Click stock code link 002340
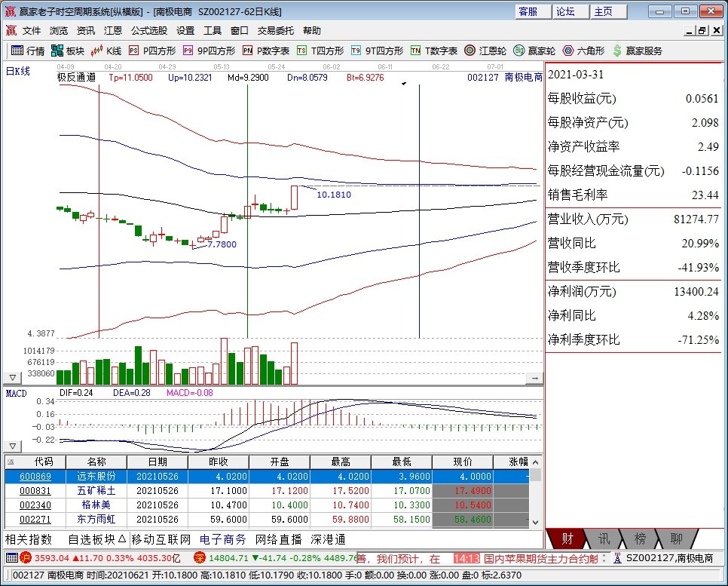 [x=35, y=505]
